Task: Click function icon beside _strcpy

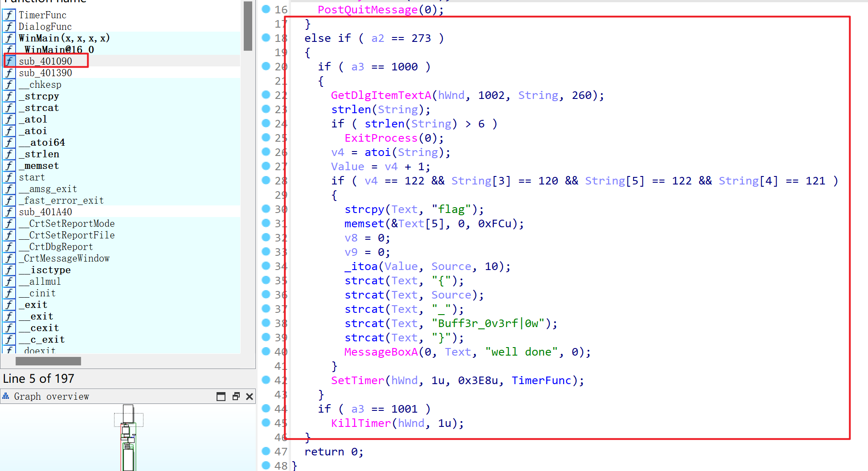Action: click(9, 96)
